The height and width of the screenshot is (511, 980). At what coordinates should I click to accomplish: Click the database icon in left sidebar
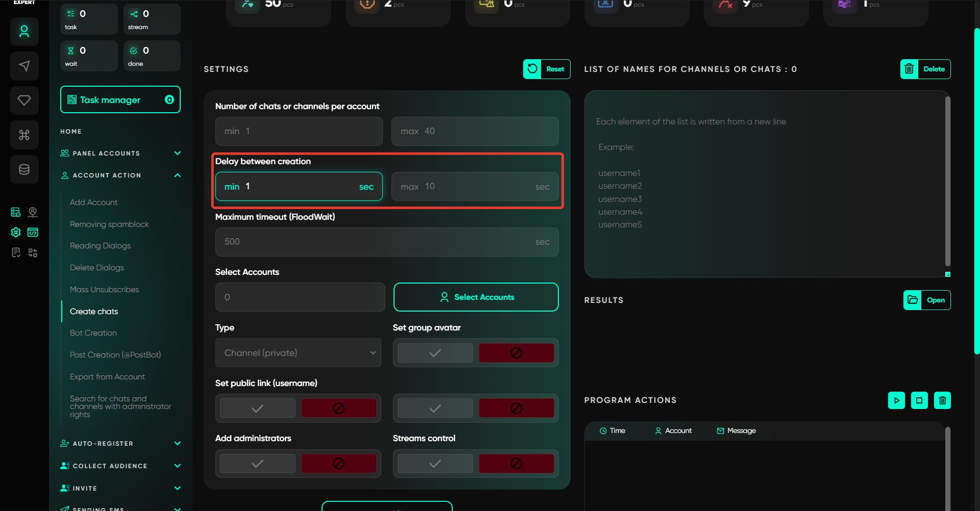point(24,169)
